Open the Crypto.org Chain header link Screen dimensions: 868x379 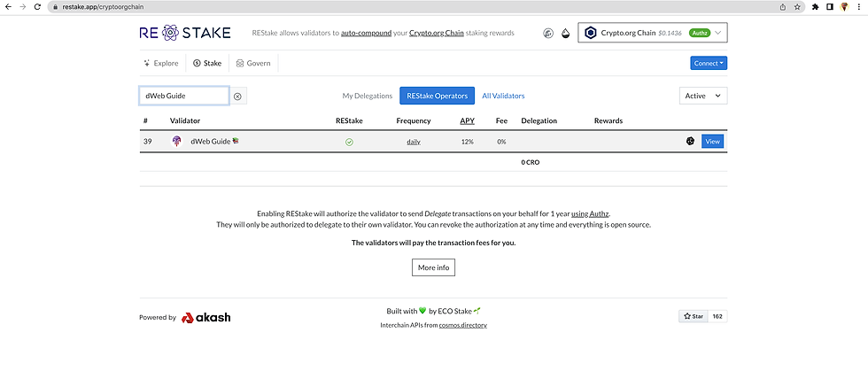click(x=436, y=33)
